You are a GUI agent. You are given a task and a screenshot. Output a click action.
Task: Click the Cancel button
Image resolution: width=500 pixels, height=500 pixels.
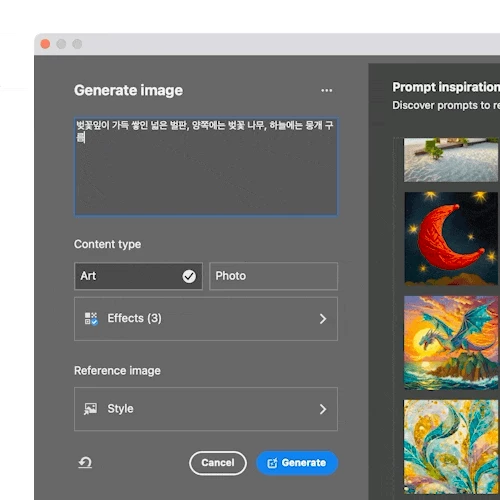coord(218,463)
